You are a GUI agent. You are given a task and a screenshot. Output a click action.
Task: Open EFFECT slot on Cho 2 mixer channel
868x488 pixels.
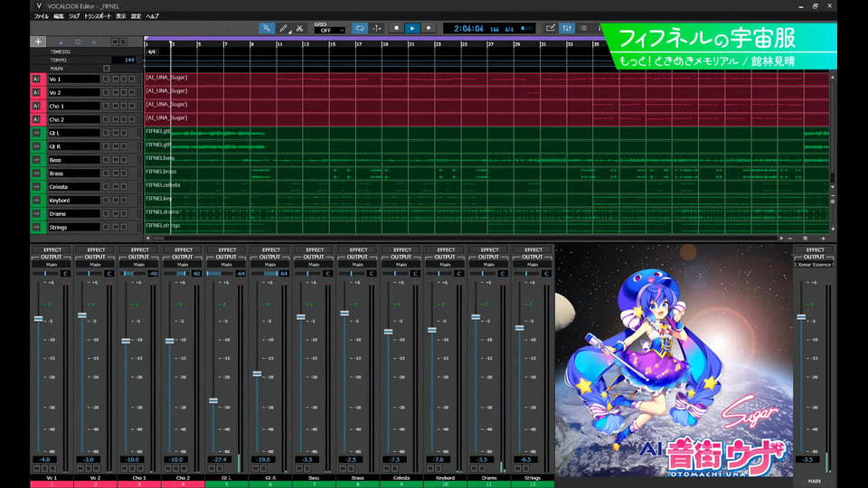(184, 249)
